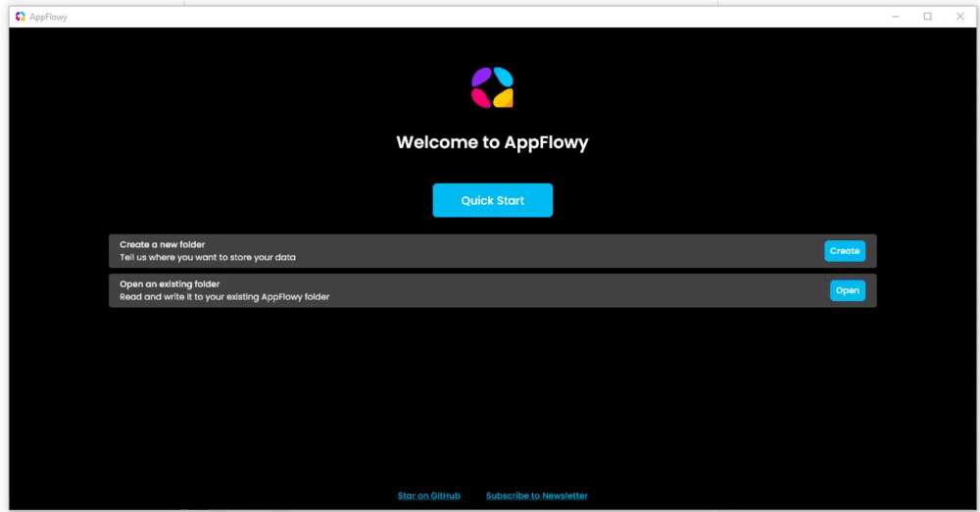Click the Quick Start button
Screen dimensions: 980x512
coord(493,200)
